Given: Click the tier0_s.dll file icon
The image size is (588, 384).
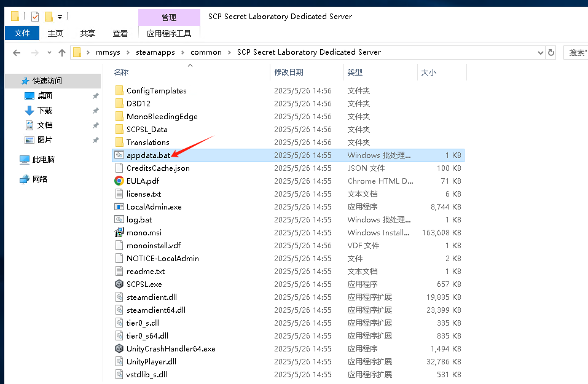Looking at the screenshot, I should pos(119,323).
